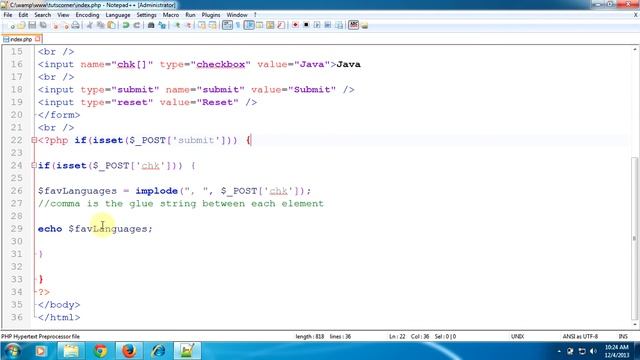Open Google Chrome from the taskbar

coord(100,351)
